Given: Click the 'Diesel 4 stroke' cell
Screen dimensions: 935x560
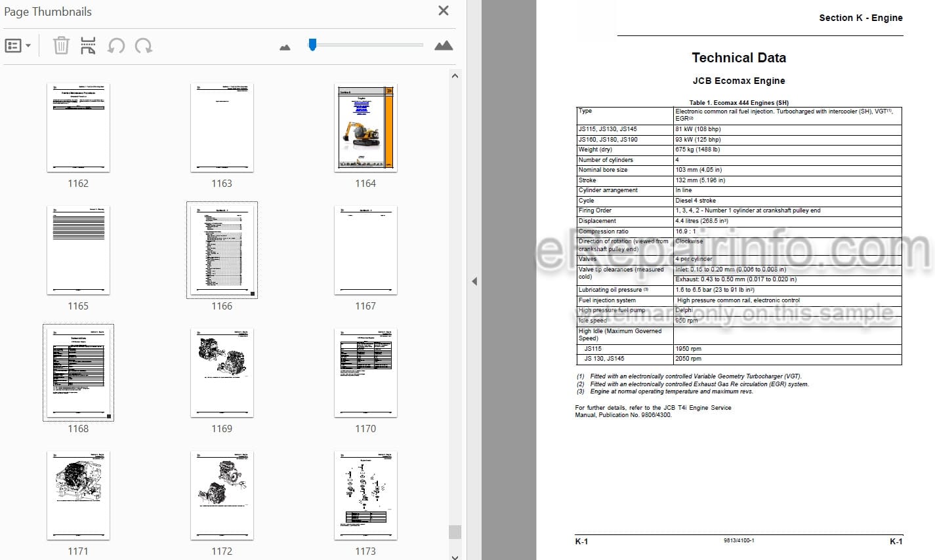Looking at the screenshot, I should pos(787,201).
